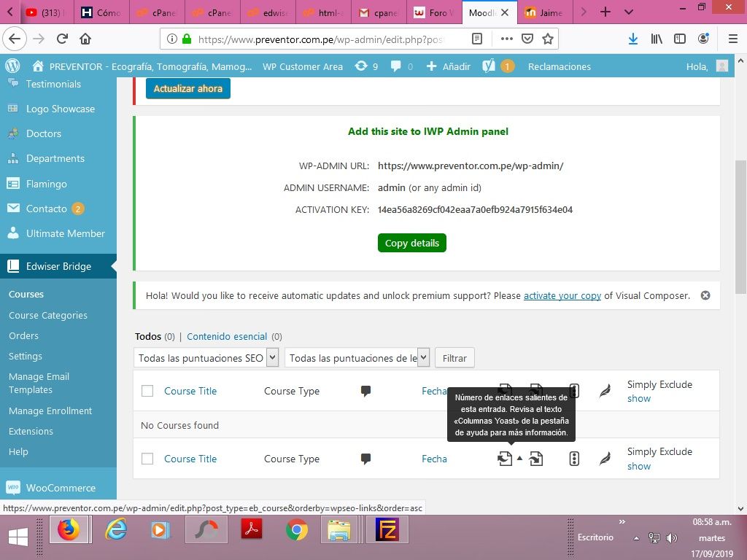Sort by SEO score icon in bottom row

click(574, 459)
